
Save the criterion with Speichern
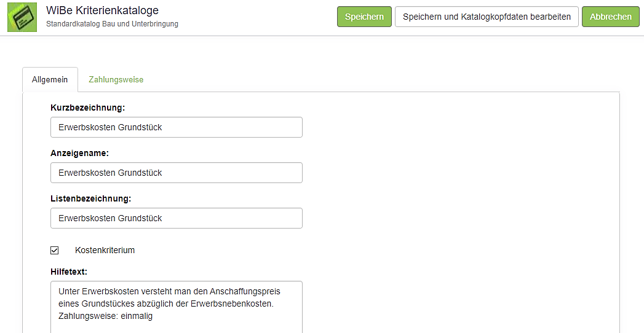click(x=364, y=17)
